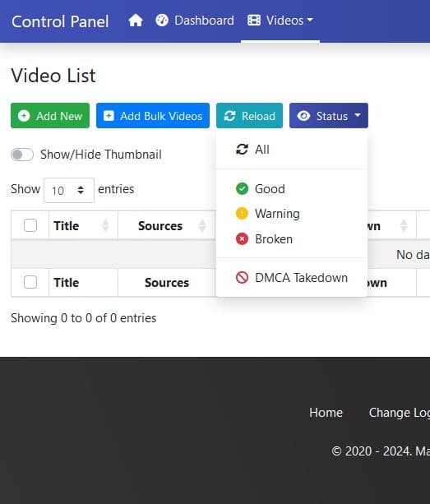Viewport: 430px width, 504px height.
Task: Click the Dashboard gauge icon
Action: pos(162,21)
